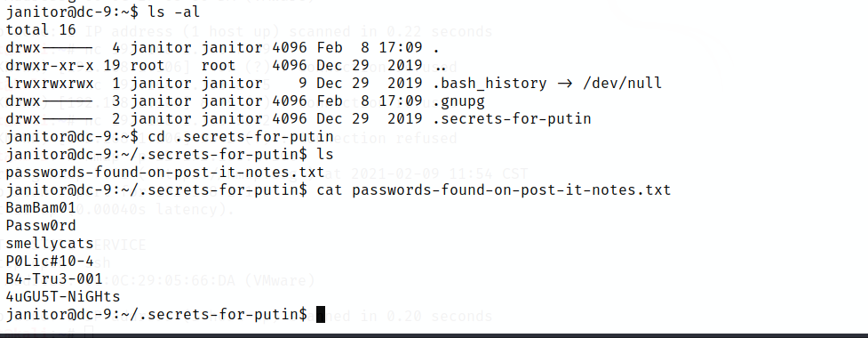Click the root owner entry for parent directory
Image resolution: width=868 pixels, height=338 pixels.
pyautogui.click(x=147, y=66)
